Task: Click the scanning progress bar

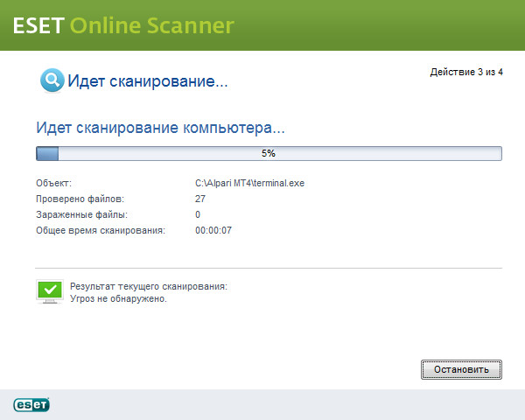Action: point(269,153)
